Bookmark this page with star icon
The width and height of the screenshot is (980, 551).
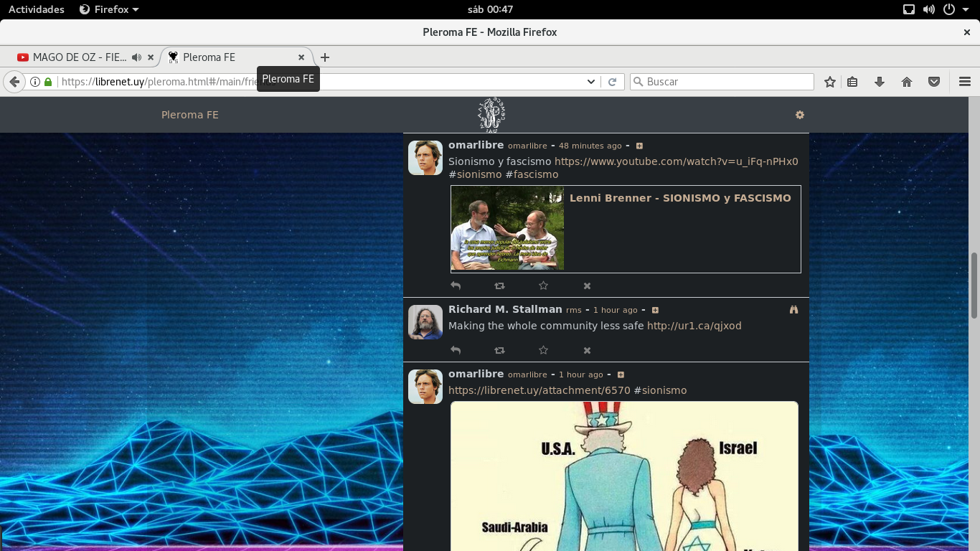coord(830,82)
